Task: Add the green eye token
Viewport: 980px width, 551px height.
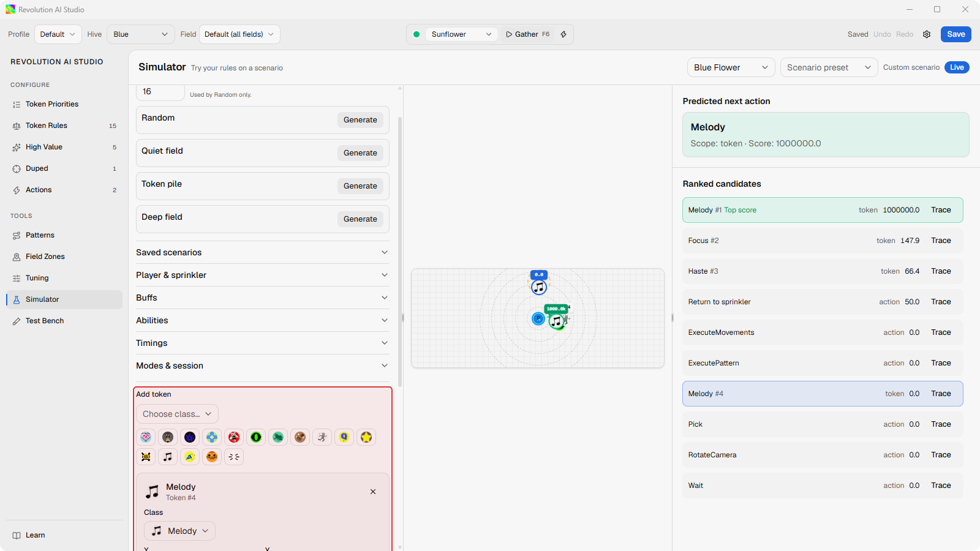Action: pos(256,437)
